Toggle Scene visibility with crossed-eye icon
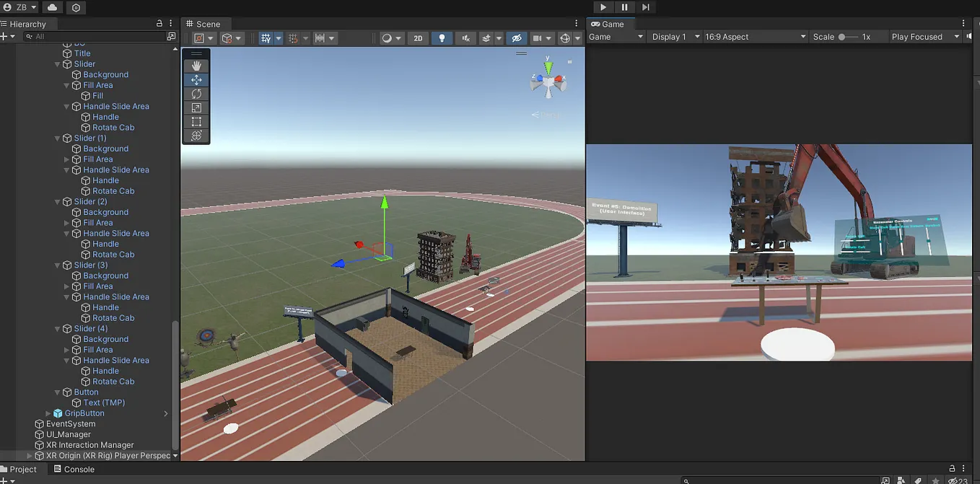 517,37
